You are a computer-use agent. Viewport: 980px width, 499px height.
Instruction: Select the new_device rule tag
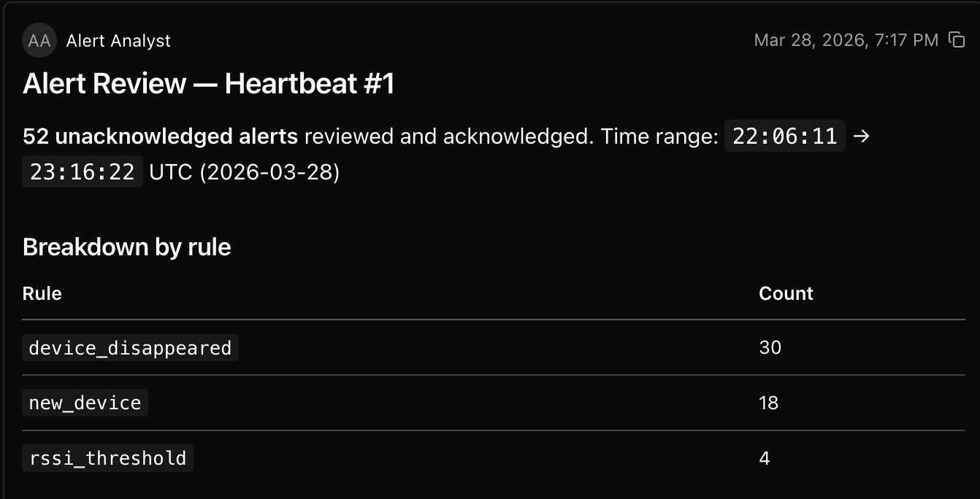click(85, 403)
